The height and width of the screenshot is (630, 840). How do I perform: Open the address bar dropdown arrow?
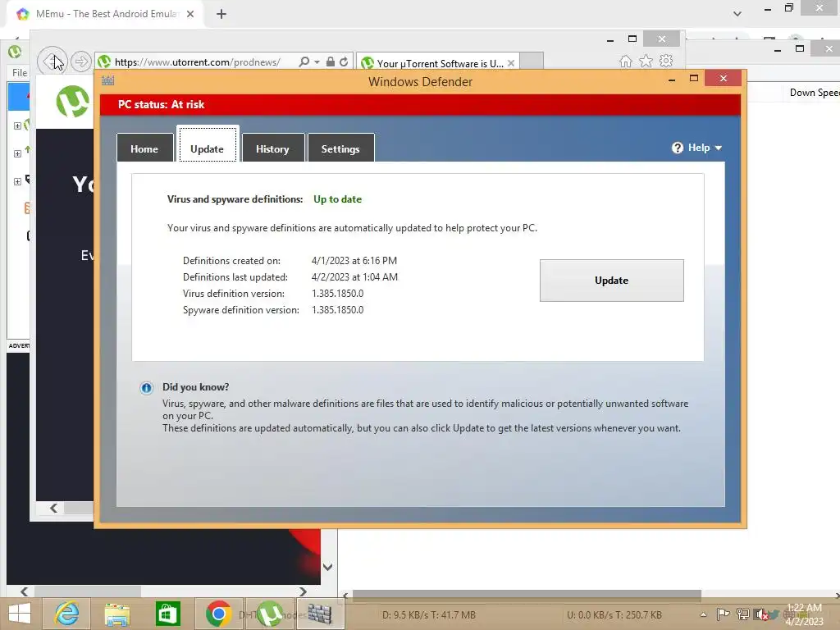point(317,62)
